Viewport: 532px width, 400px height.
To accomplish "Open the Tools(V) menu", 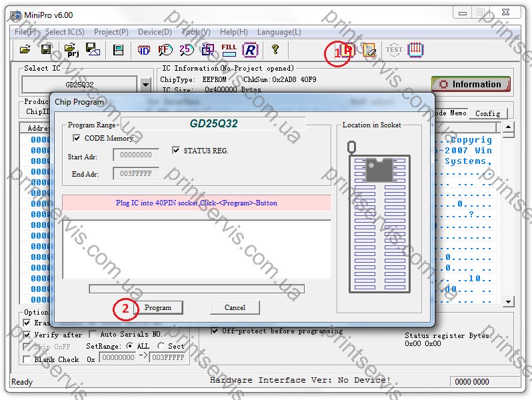I will pyautogui.click(x=196, y=32).
